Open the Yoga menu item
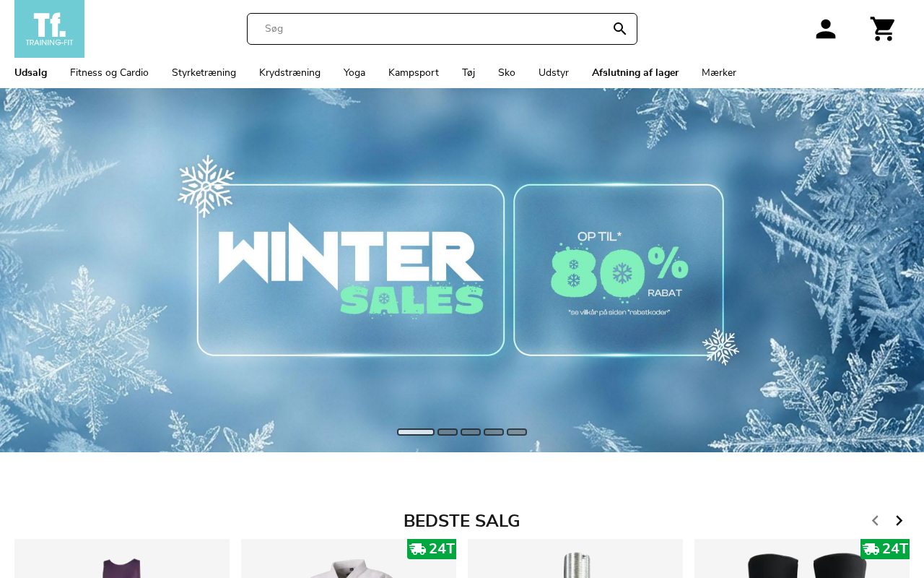The height and width of the screenshot is (578, 924). click(x=354, y=72)
